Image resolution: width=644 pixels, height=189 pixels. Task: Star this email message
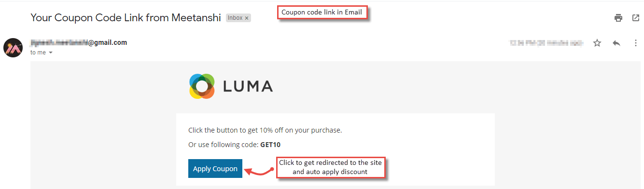point(597,43)
